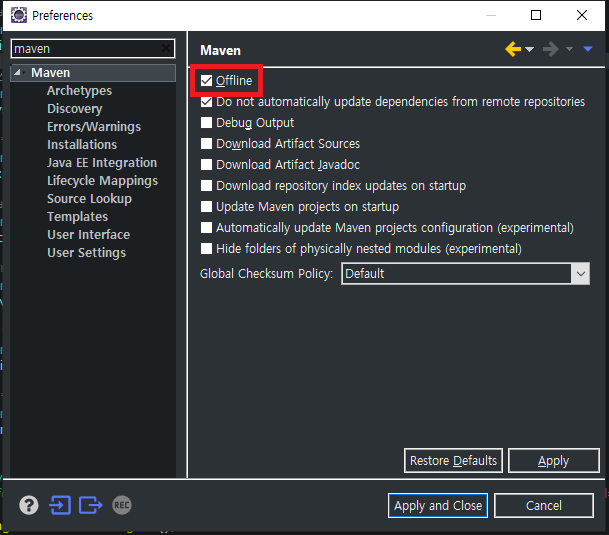This screenshot has width=609, height=535.
Task: Open the Back history dropdown arrow
Action: point(529,49)
